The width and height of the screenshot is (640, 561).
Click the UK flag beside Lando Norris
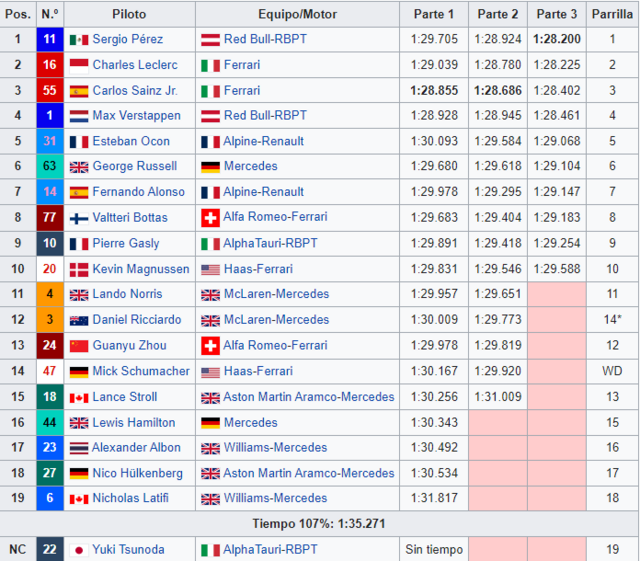click(x=79, y=294)
